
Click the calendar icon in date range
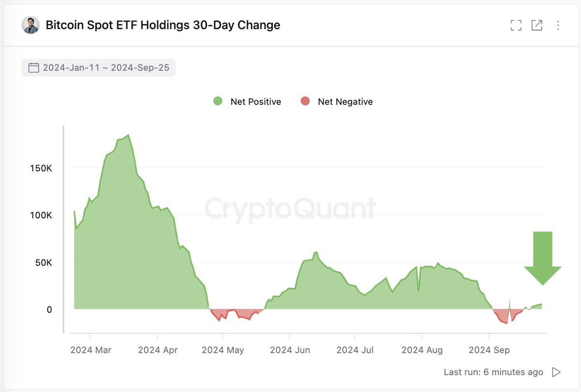33,68
